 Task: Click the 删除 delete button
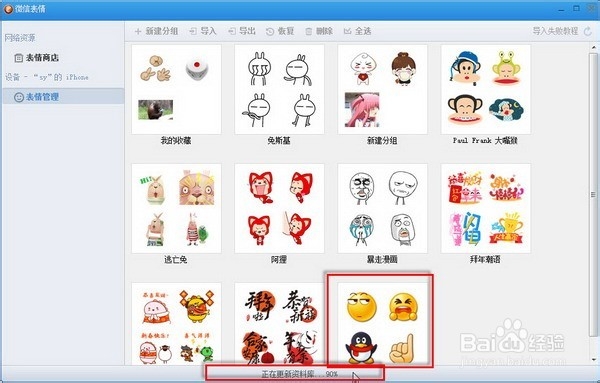click(x=319, y=31)
